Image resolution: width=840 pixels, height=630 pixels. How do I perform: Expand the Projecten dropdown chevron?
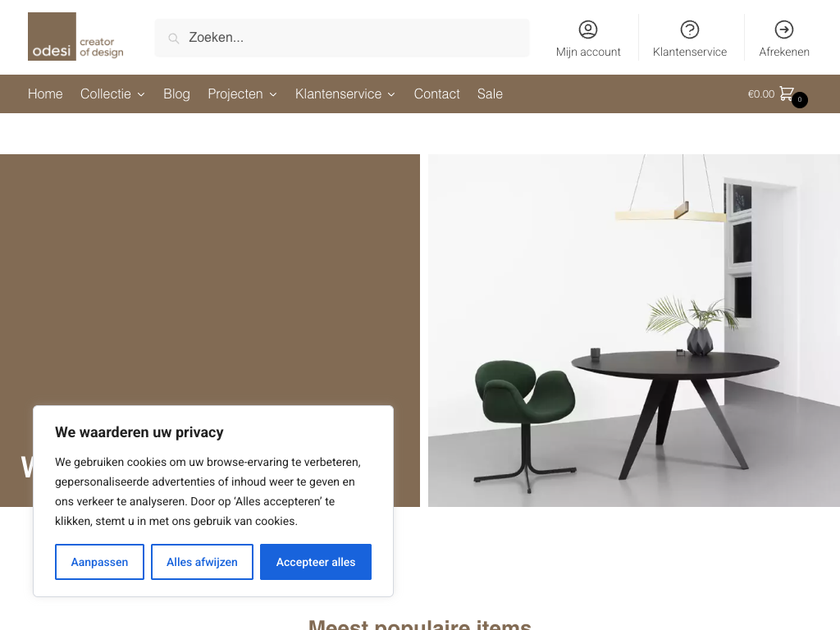coord(273,94)
